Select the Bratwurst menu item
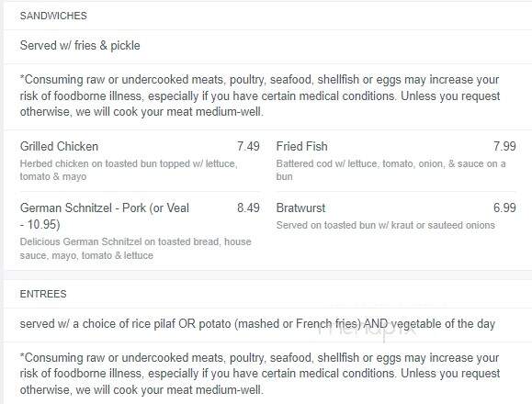 point(300,208)
